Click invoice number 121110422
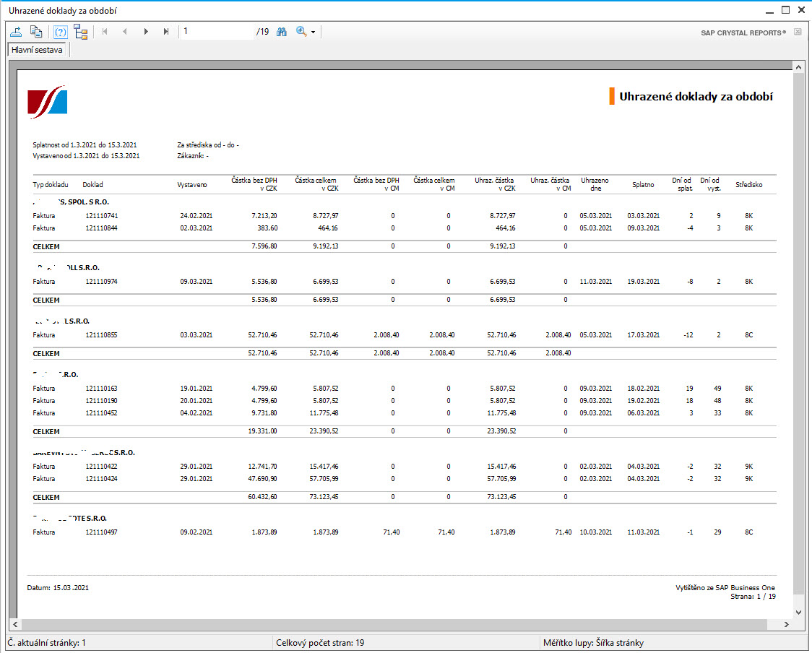 (x=101, y=467)
